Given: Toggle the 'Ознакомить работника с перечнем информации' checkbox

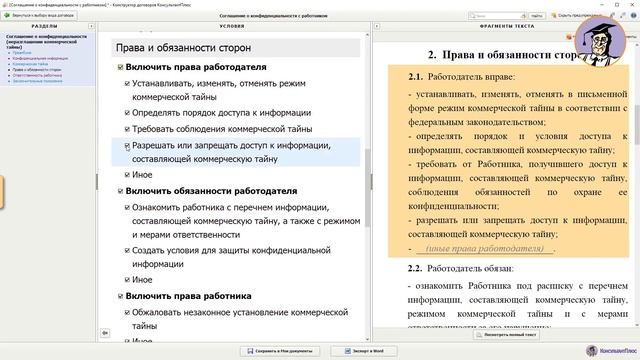Looking at the screenshot, I should [x=127, y=207].
